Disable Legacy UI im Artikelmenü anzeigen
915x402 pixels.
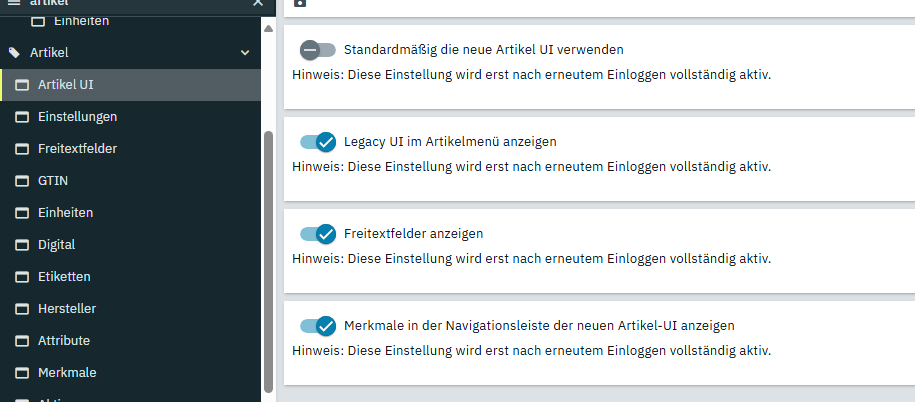[x=318, y=142]
